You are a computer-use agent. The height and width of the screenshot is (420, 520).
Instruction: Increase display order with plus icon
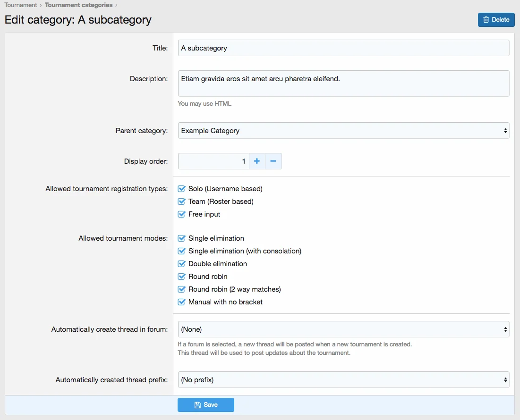click(x=257, y=161)
